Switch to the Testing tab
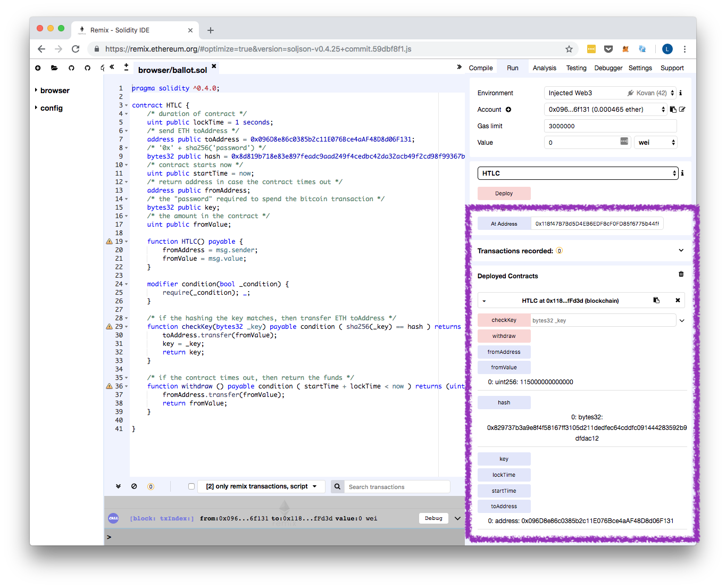 [577, 68]
